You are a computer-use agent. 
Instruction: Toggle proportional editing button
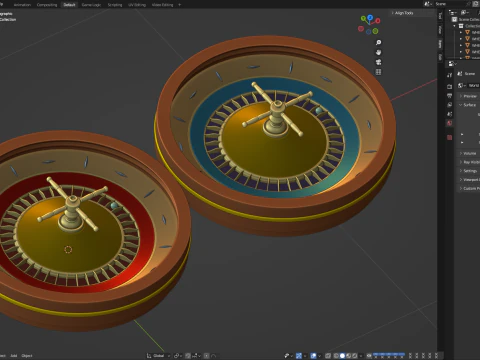pos(207,356)
